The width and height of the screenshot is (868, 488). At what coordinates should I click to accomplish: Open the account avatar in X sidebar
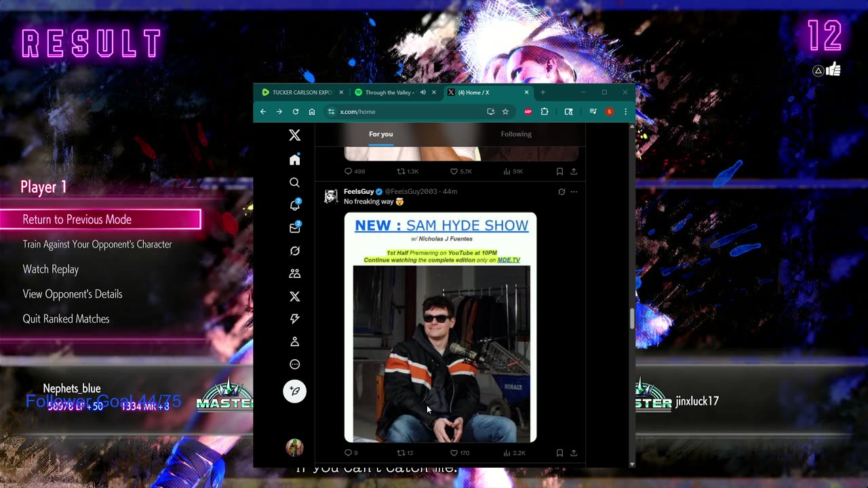pos(294,447)
